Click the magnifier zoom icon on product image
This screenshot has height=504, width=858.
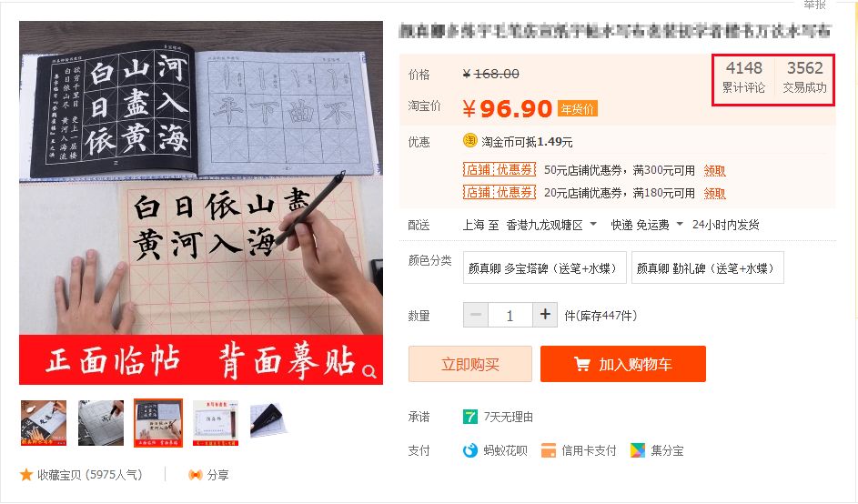click(369, 371)
